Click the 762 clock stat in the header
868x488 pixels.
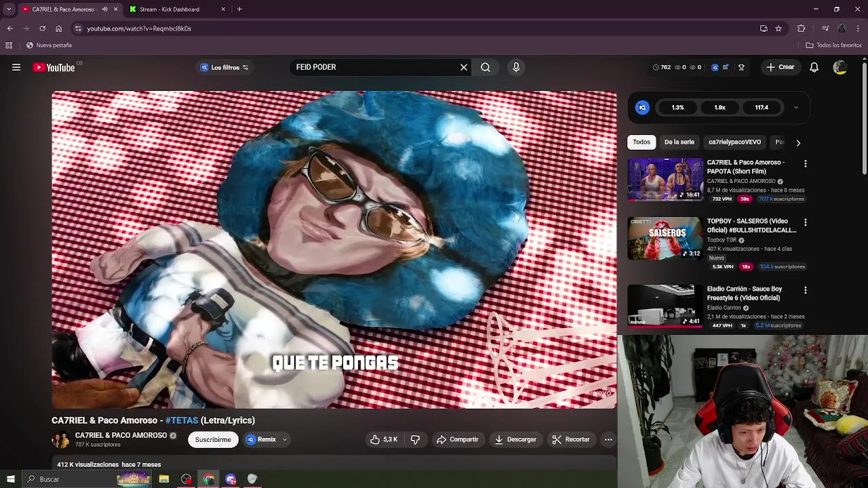tap(662, 67)
